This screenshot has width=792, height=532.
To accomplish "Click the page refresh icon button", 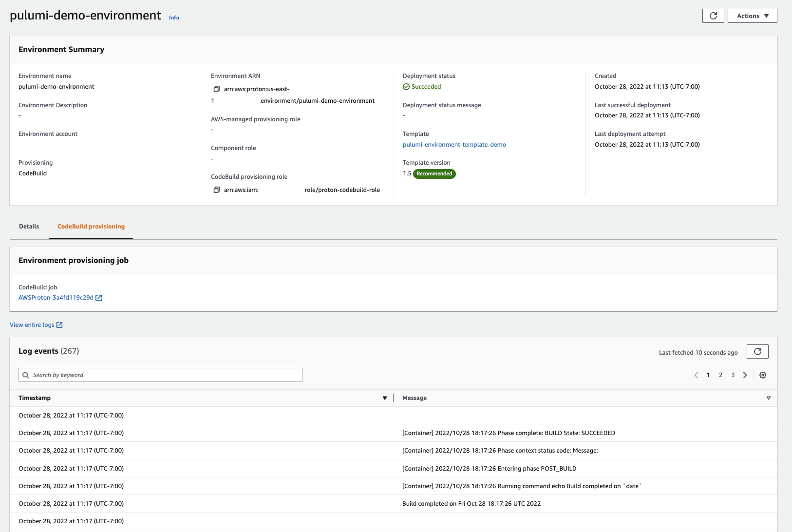I will 713,16.
